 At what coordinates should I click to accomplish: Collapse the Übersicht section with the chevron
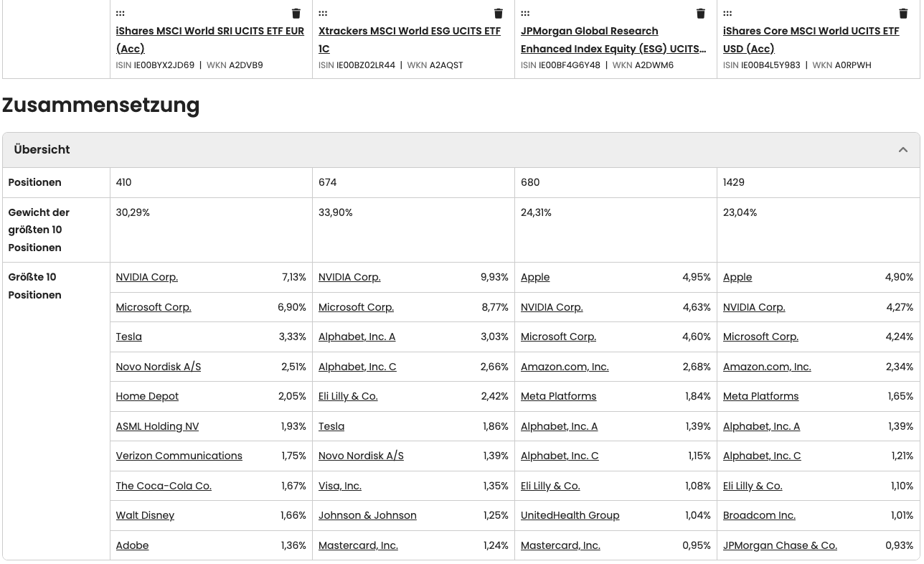click(902, 149)
